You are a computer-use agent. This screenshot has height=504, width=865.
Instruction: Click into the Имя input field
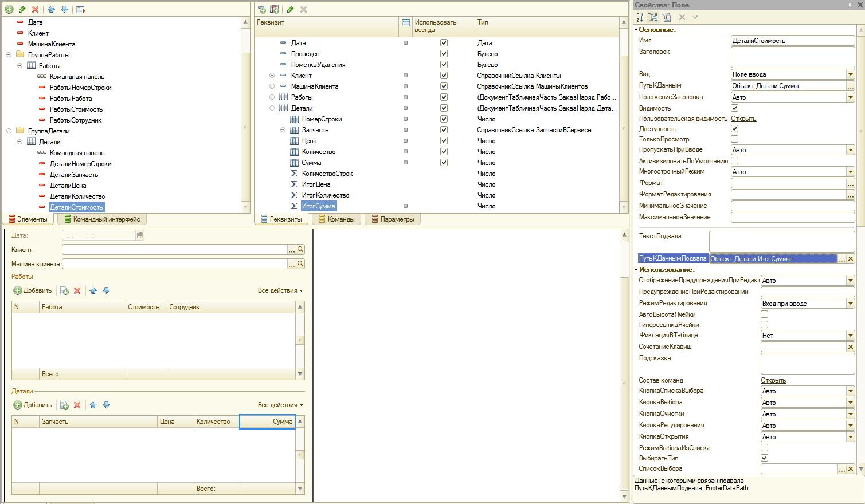click(793, 41)
